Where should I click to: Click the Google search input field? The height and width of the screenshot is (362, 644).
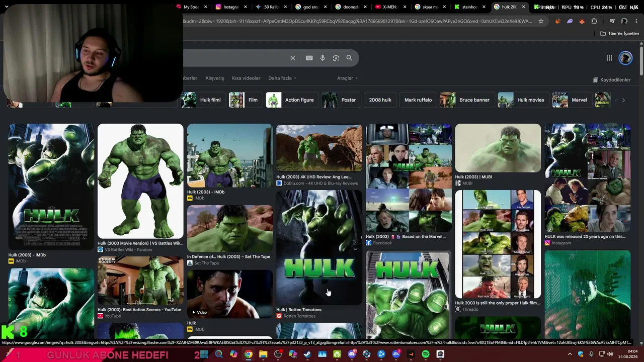point(234,58)
